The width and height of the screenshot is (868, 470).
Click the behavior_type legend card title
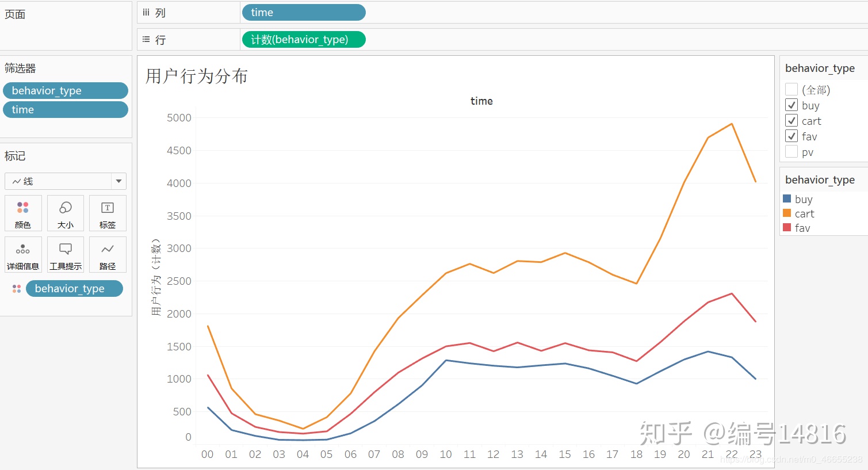(x=820, y=180)
